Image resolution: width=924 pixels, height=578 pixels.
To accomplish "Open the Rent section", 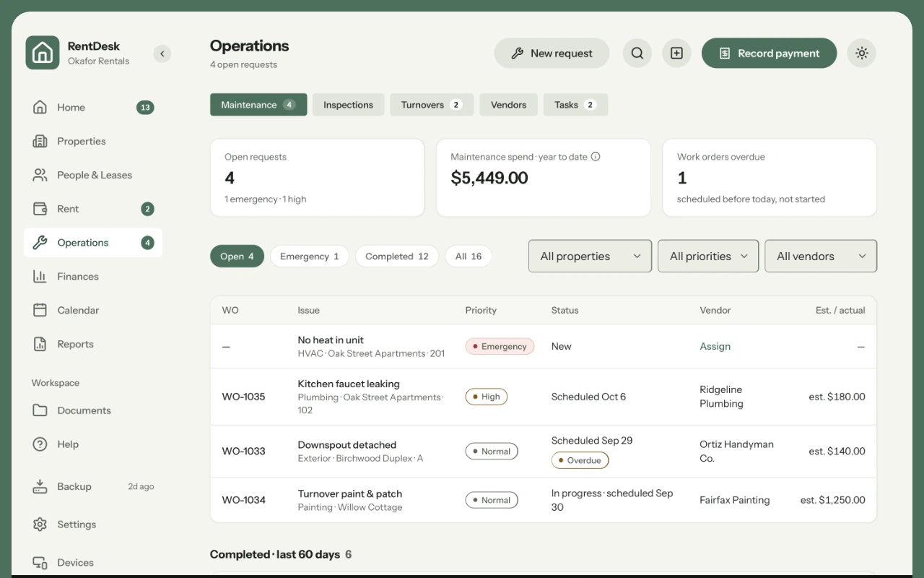I will pos(93,209).
